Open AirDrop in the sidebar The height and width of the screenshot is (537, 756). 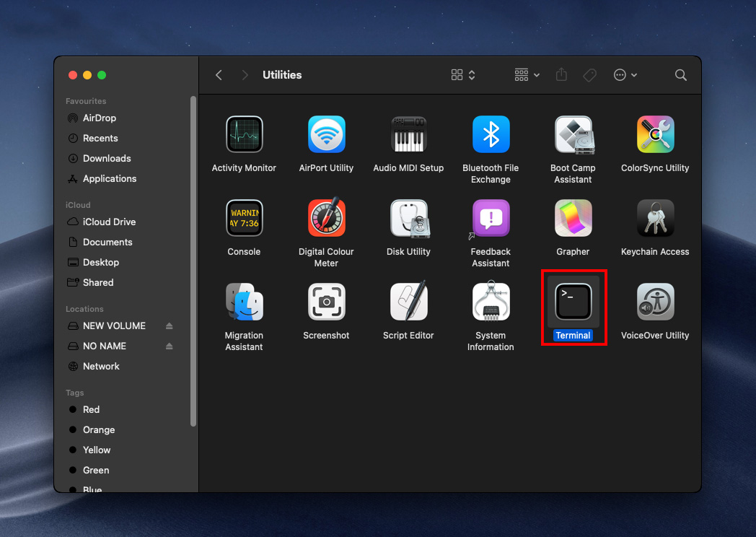point(100,118)
